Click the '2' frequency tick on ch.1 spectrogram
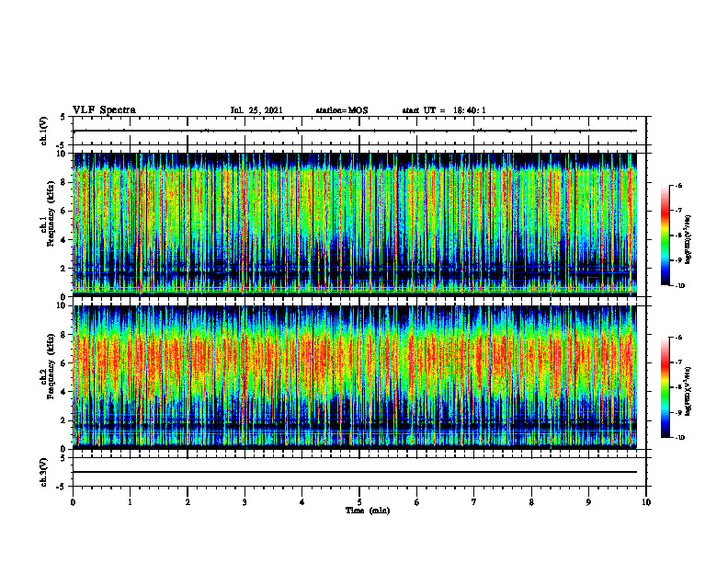Viewport: 728px width, 563px height. click(x=64, y=268)
